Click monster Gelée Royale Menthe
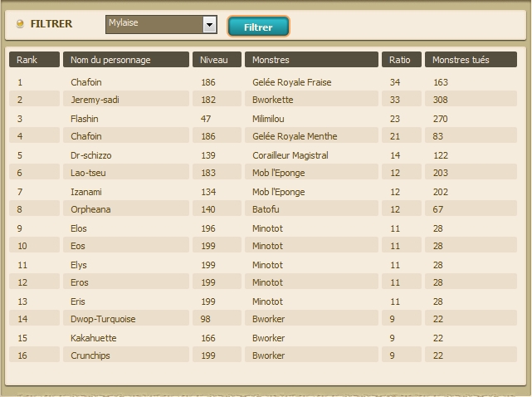This screenshot has width=532, height=397. point(295,136)
